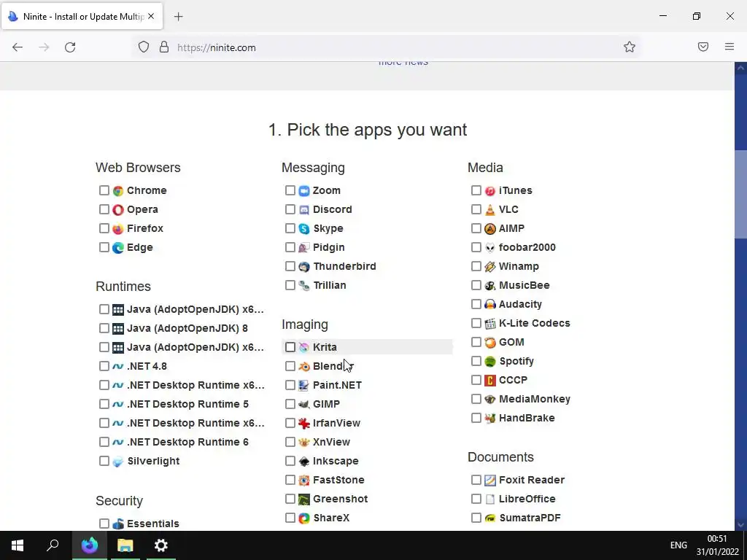Select the Essentials checkbox
This screenshot has height=560, width=747.
pos(104,524)
